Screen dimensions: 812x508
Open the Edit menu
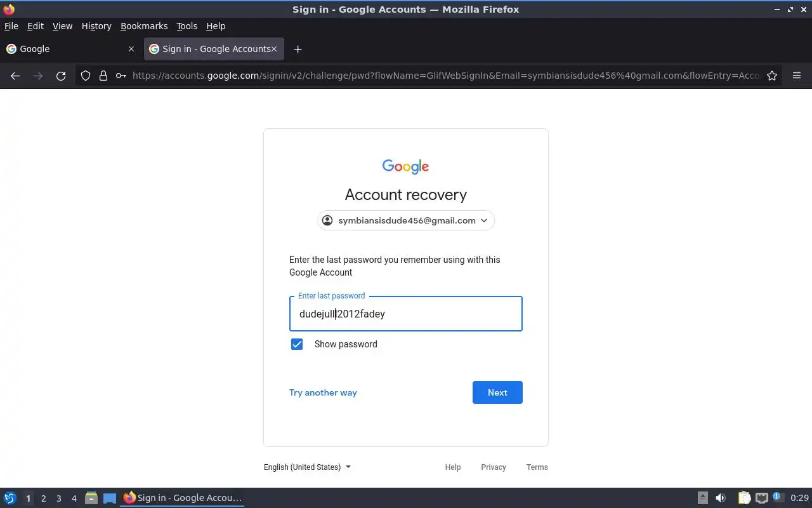pyautogui.click(x=36, y=26)
